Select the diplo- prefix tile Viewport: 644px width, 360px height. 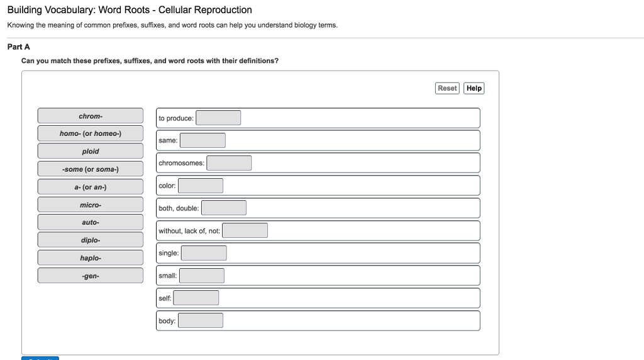pos(91,240)
